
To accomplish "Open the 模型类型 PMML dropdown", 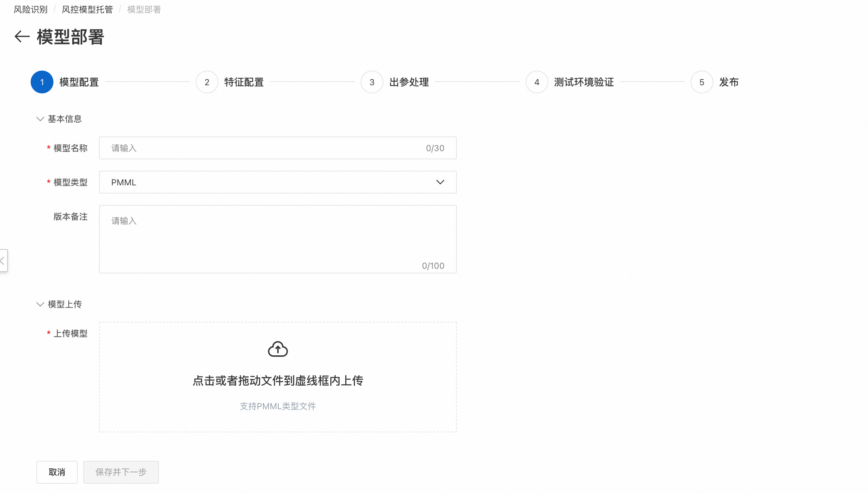I will (278, 182).
